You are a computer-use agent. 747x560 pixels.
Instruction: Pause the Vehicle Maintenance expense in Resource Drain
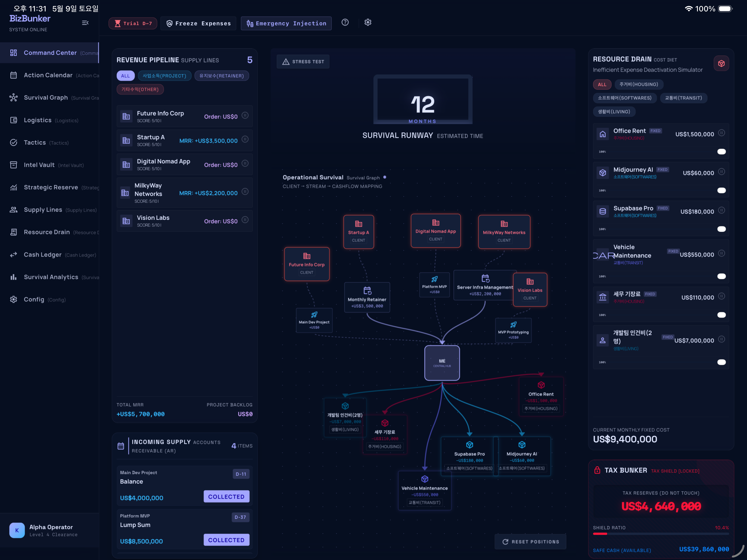pos(721,253)
